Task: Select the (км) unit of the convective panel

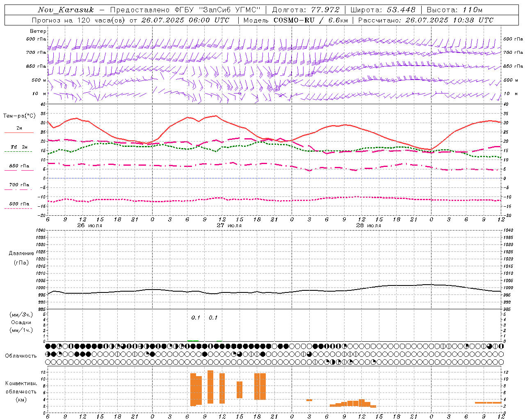Action: pyautogui.click(x=21, y=399)
